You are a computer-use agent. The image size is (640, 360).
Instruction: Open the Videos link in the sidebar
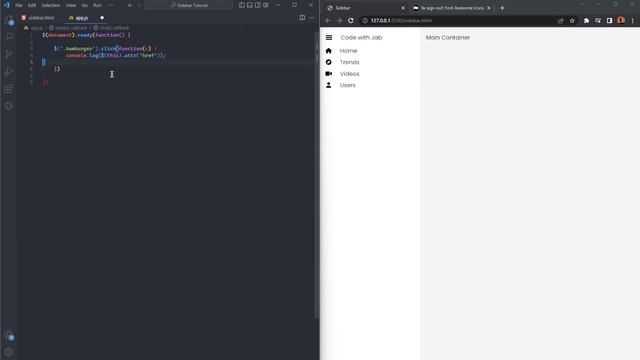[x=349, y=74]
